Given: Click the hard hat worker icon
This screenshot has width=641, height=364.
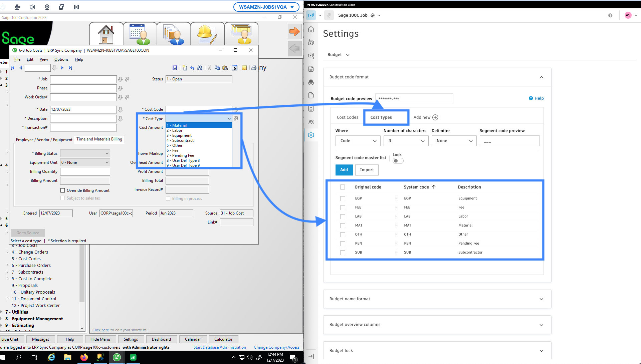Looking at the screenshot, I should point(207,34).
